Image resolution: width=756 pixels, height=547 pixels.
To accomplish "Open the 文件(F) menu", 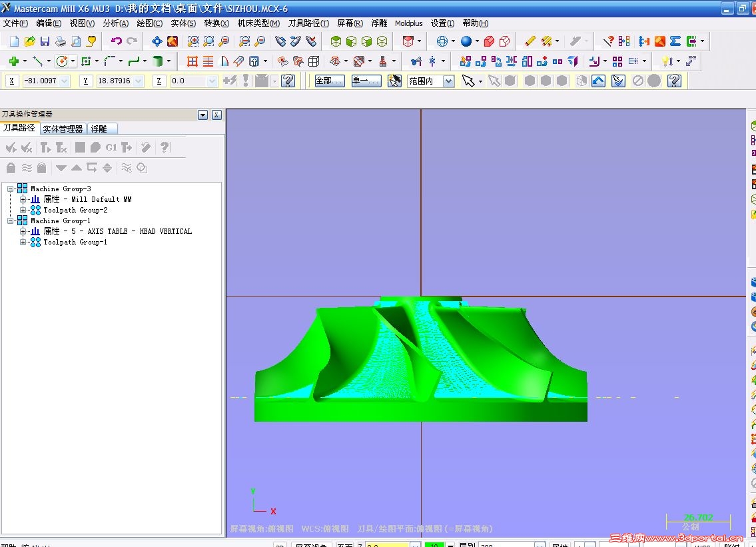I will point(15,23).
